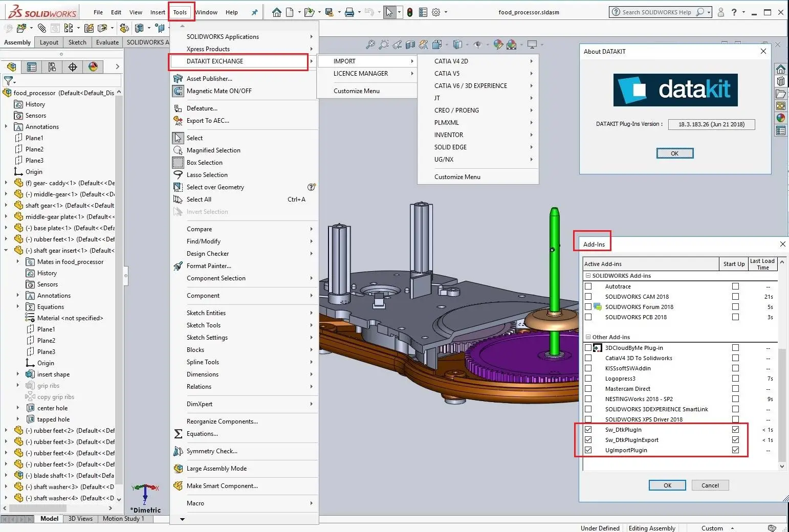789x532 pixels.
Task: Expand the base plate<1> tree node
Action: (6, 228)
